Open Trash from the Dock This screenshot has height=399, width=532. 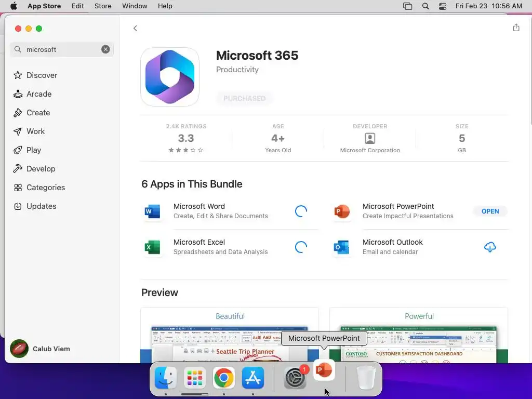coord(366,378)
